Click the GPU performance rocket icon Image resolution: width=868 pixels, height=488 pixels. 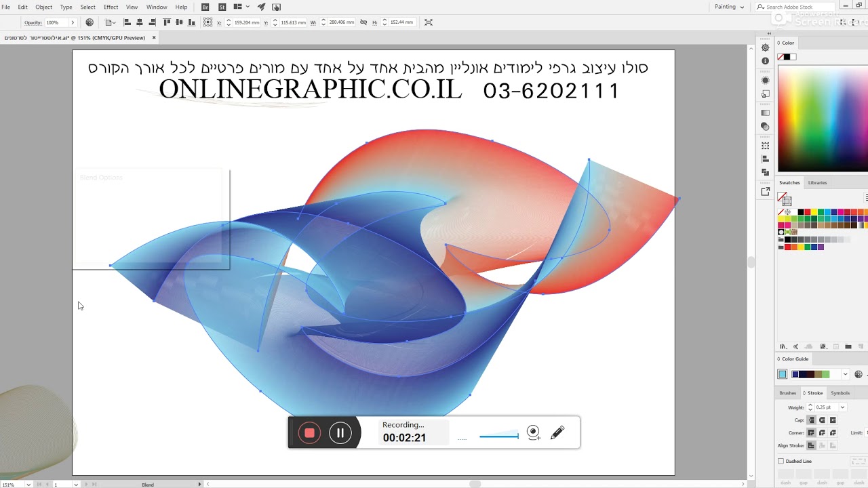[261, 7]
